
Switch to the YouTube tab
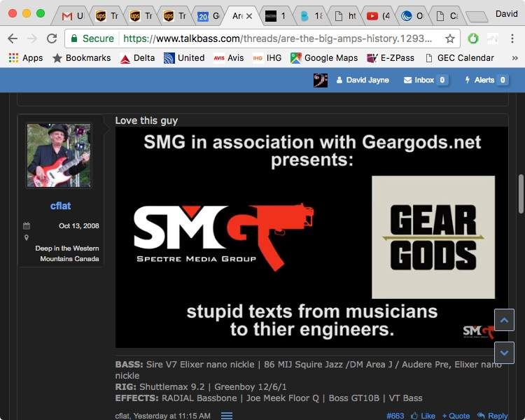pos(378,15)
